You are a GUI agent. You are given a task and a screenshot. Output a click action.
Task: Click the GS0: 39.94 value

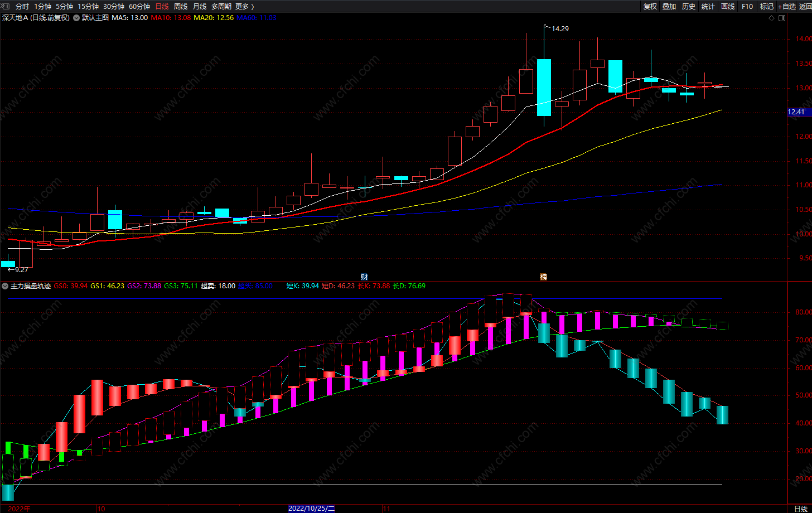pos(71,286)
